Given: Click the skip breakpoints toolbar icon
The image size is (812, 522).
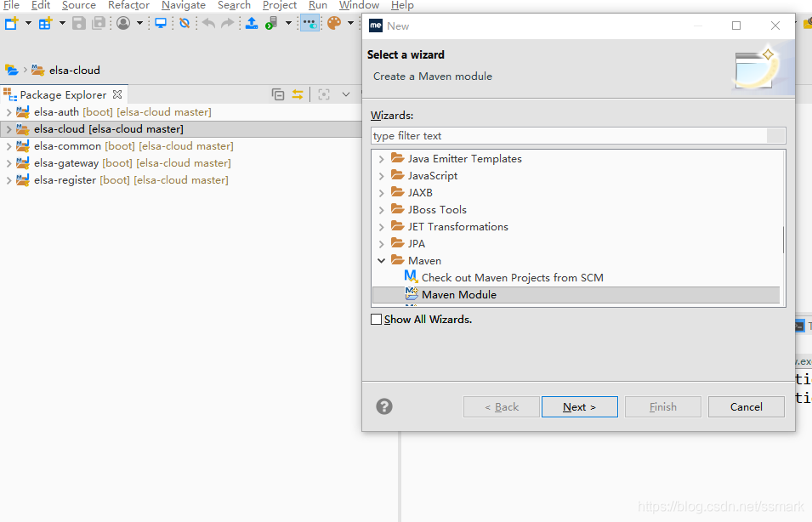Looking at the screenshot, I should point(185,23).
